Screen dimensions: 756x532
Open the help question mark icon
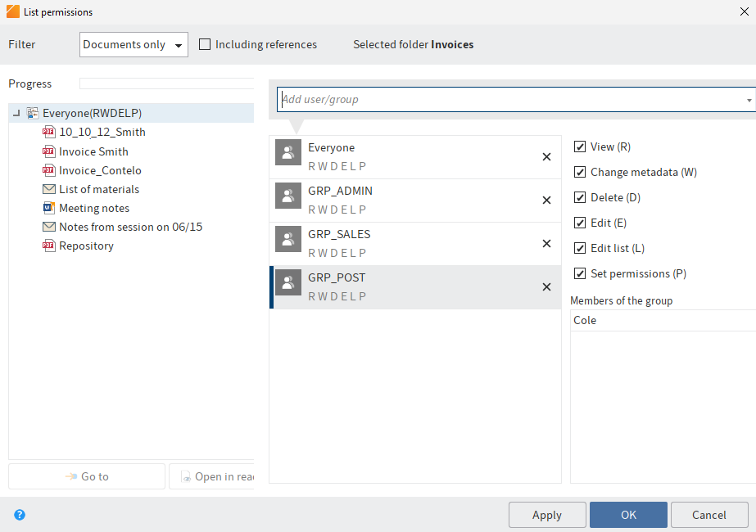[19, 515]
